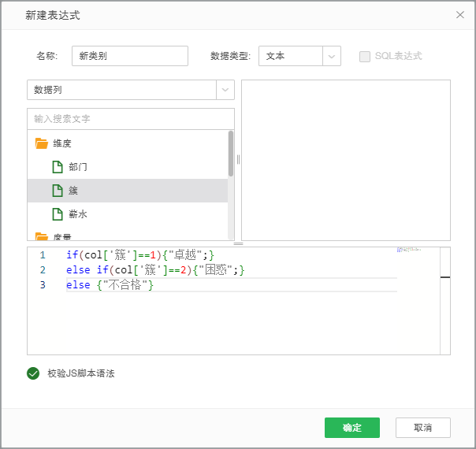
Task: Collapse the 维度 tree node
Action: pyautogui.click(x=62, y=143)
